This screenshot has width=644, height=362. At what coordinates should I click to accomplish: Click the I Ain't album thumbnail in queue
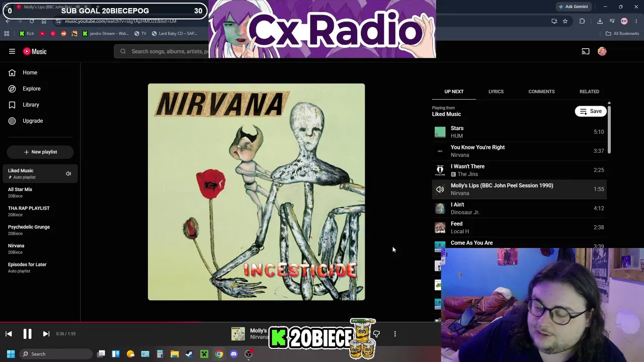[440, 208]
